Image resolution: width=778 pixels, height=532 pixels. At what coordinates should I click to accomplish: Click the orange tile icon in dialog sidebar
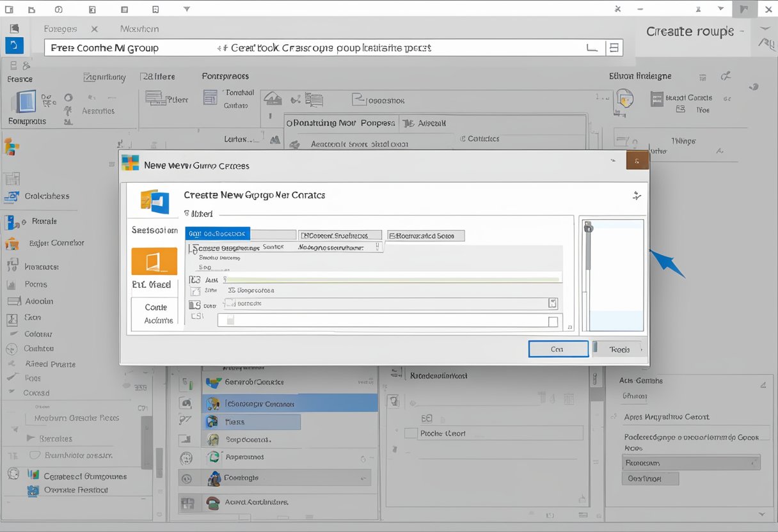tap(154, 260)
